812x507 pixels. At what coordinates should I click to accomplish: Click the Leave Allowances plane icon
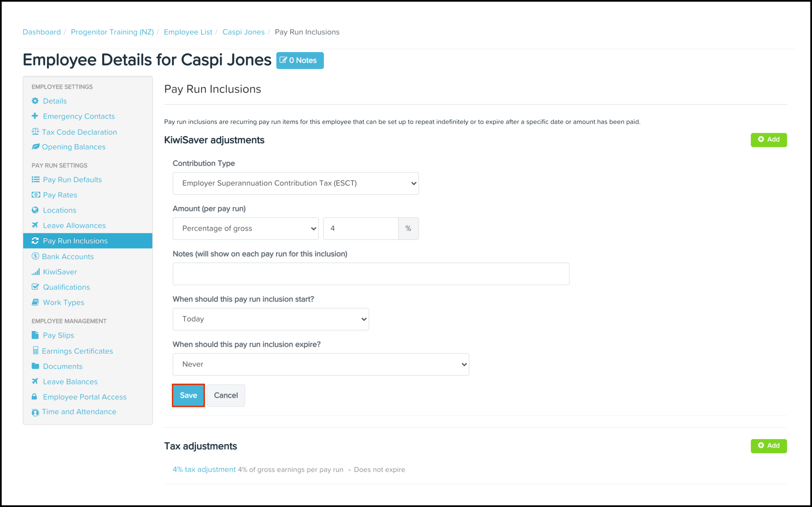[35, 225]
